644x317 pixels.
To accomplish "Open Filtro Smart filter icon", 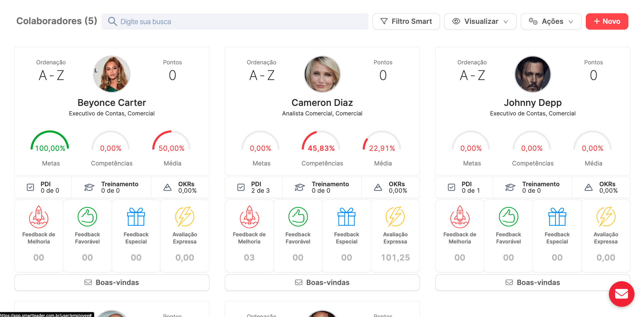I will [x=384, y=21].
